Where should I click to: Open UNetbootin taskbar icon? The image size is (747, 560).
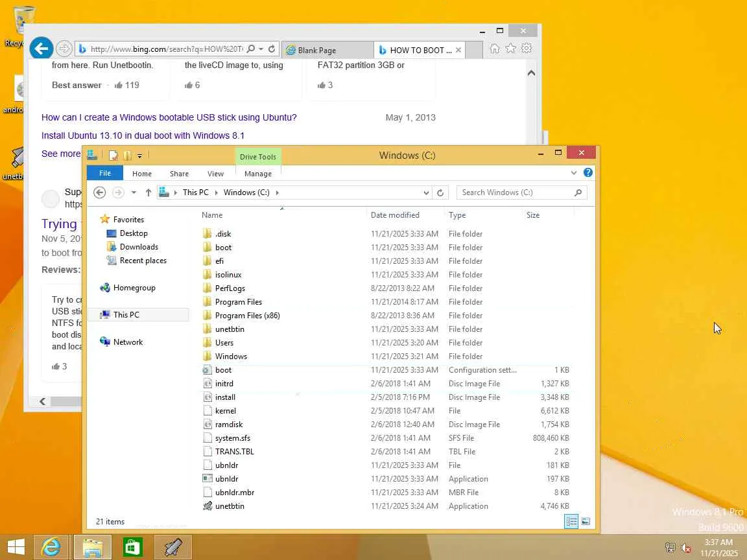click(173, 546)
